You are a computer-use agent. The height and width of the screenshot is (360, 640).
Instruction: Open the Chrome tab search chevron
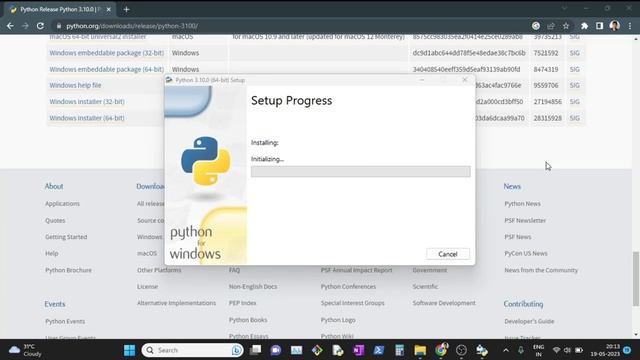coord(564,8)
